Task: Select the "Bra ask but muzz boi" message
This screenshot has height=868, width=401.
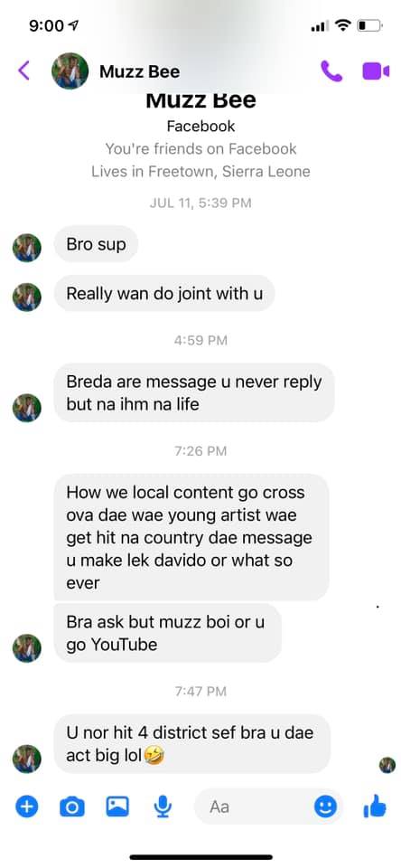Action: click(168, 633)
